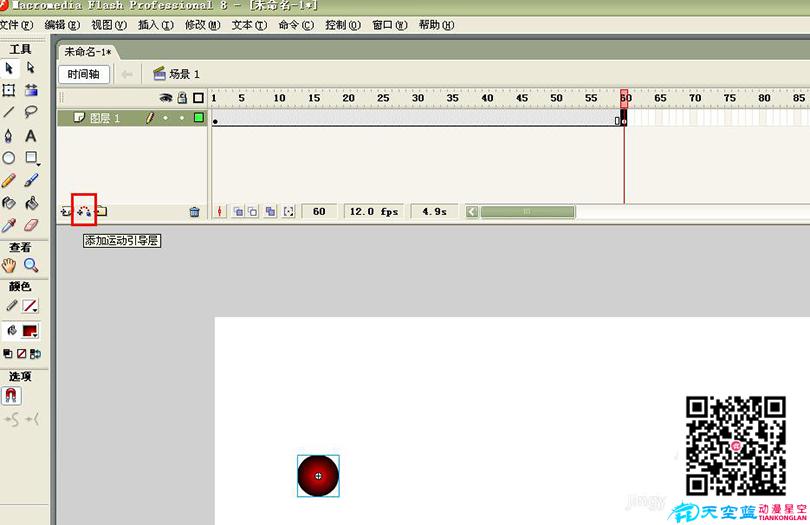Open the 视图(V) menu

coord(109,25)
